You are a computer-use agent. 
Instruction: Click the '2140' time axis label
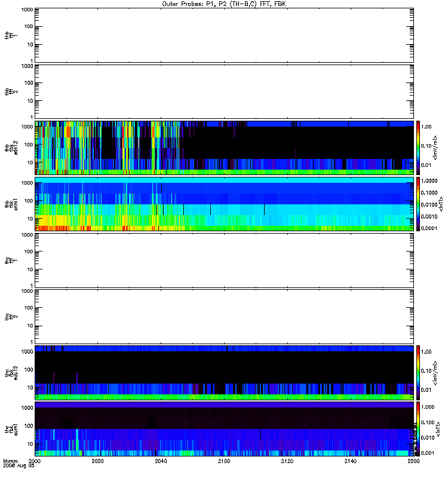pyautogui.click(x=350, y=461)
